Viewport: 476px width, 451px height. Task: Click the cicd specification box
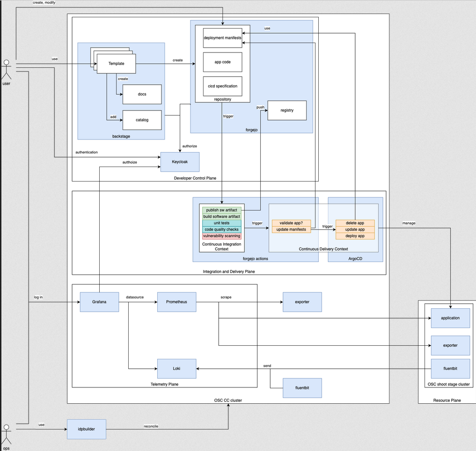pos(222,86)
